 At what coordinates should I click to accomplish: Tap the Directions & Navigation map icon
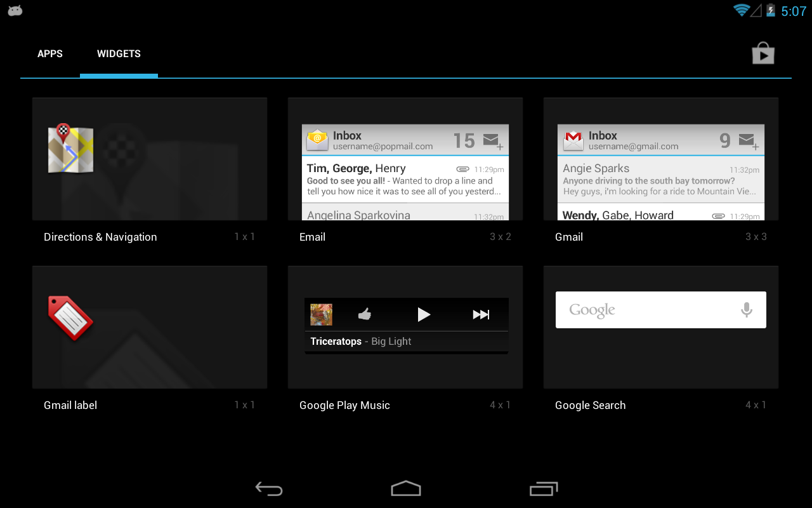[70, 148]
